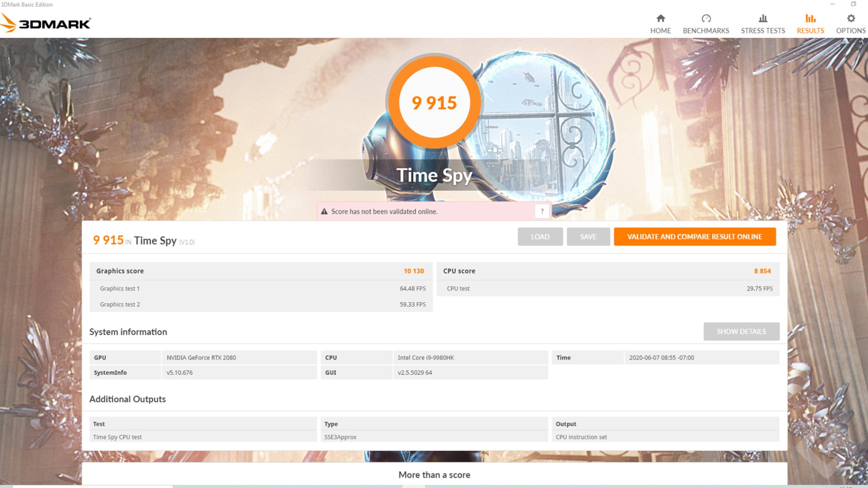Click the warning triangle icon in validation notice

(324, 211)
